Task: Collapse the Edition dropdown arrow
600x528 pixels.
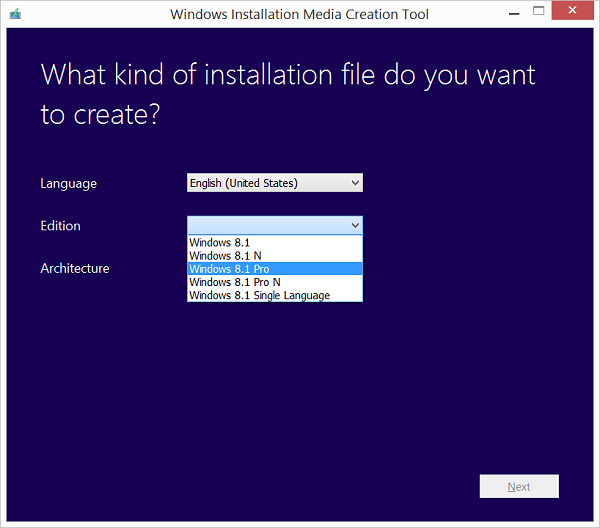Action: click(x=355, y=225)
